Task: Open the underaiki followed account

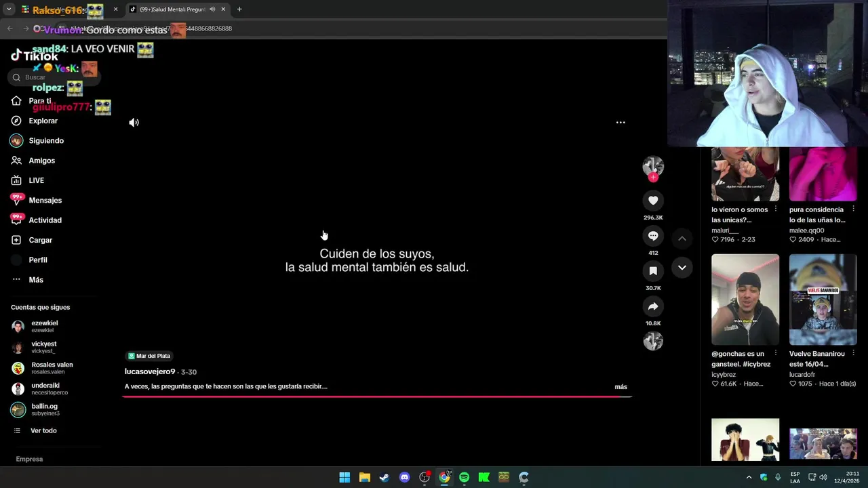Action: pos(39,389)
